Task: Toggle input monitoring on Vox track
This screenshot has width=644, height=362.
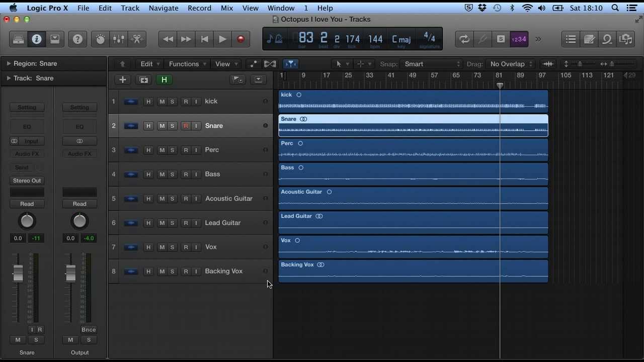Action: pyautogui.click(x=196, y=247)
